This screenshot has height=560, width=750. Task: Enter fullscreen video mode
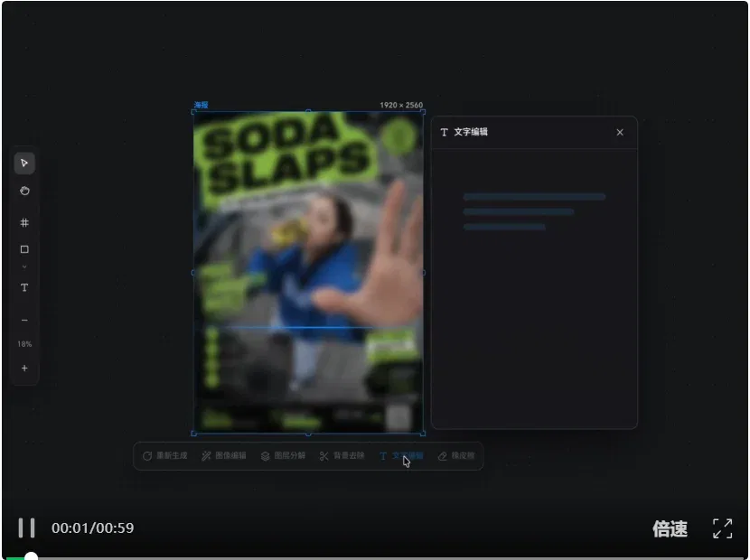722,528
